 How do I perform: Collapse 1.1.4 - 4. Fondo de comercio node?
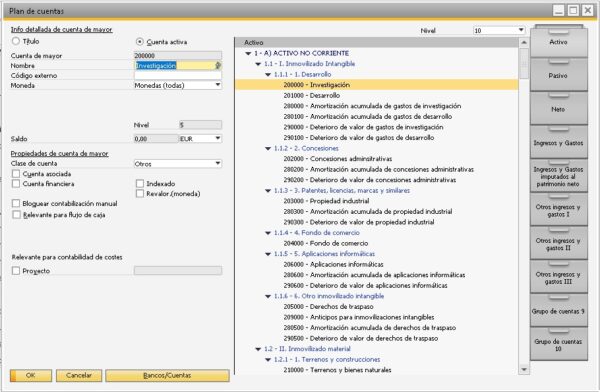coord(268,233)
